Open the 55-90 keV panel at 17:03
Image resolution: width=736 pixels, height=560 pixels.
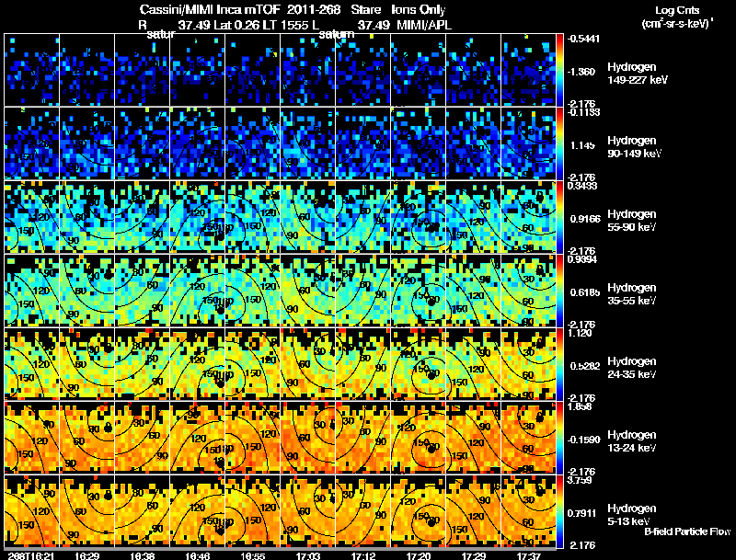[x=308, y=217]
